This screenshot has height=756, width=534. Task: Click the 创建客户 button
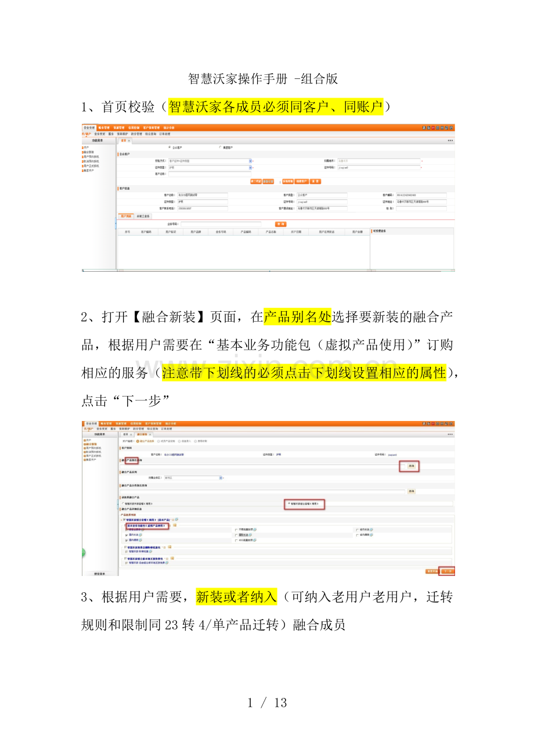[302, 181]
